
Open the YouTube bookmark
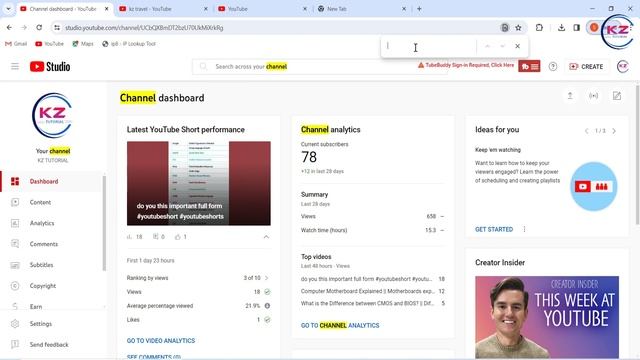point(49,44)
